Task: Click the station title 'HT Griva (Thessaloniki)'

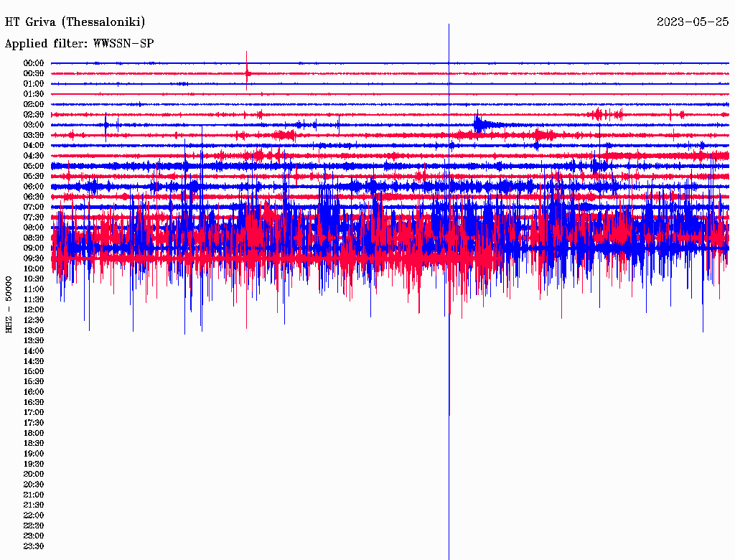Action: click(75, 22)
